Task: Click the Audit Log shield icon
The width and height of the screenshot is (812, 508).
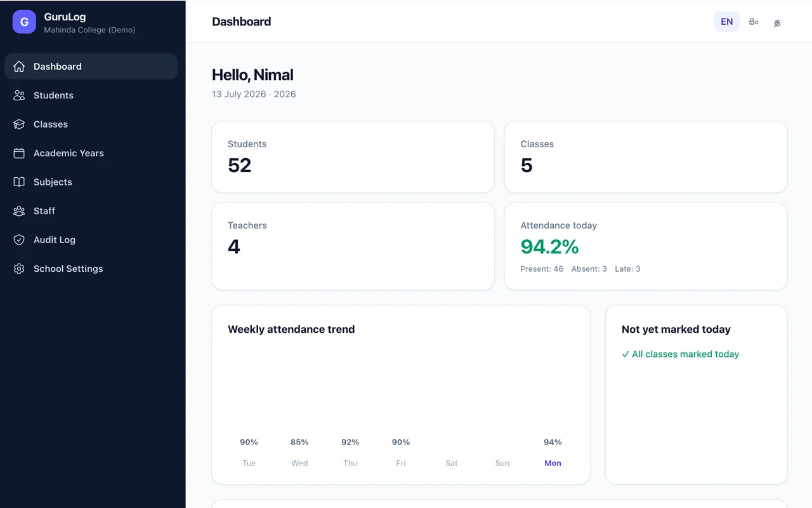Action: (19, 240)
